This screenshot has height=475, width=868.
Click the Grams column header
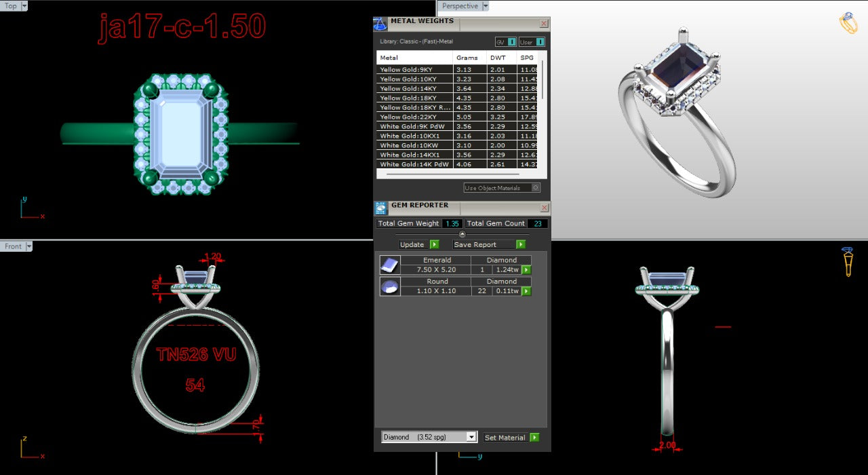pos(470,58)
